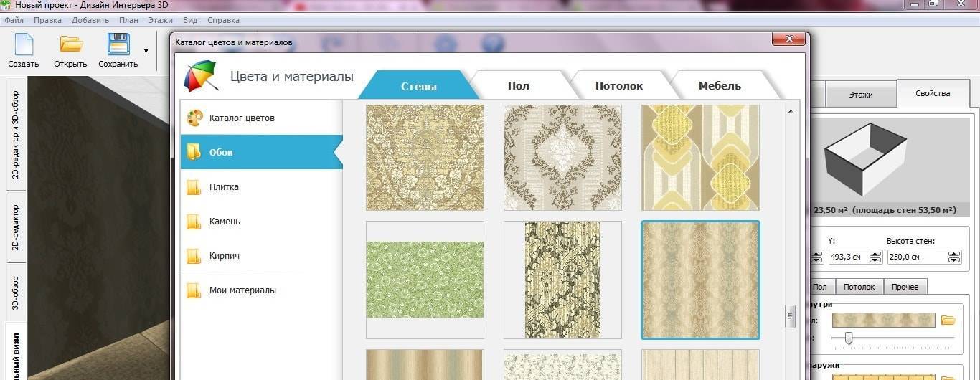The width and height of the screenshot is (980, 380).
Task: Open the Добавить menu
Action: coord(90,21)
